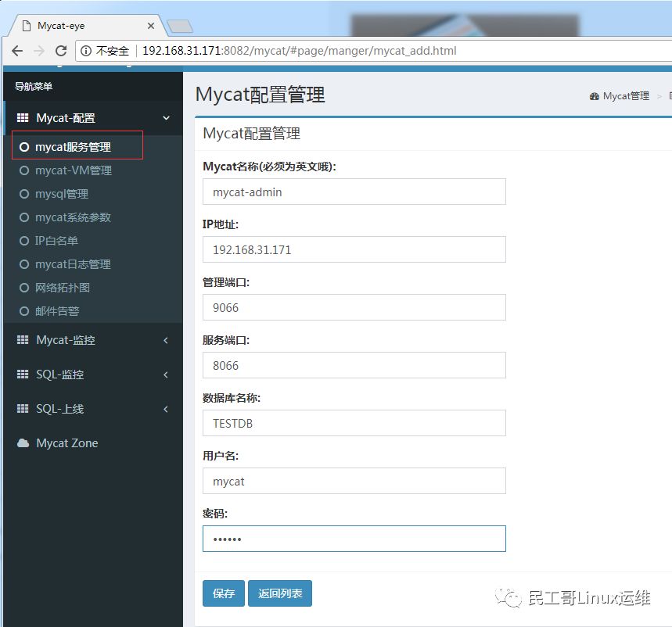
Task: Click the 保存 save button
Action: point(223,593)
